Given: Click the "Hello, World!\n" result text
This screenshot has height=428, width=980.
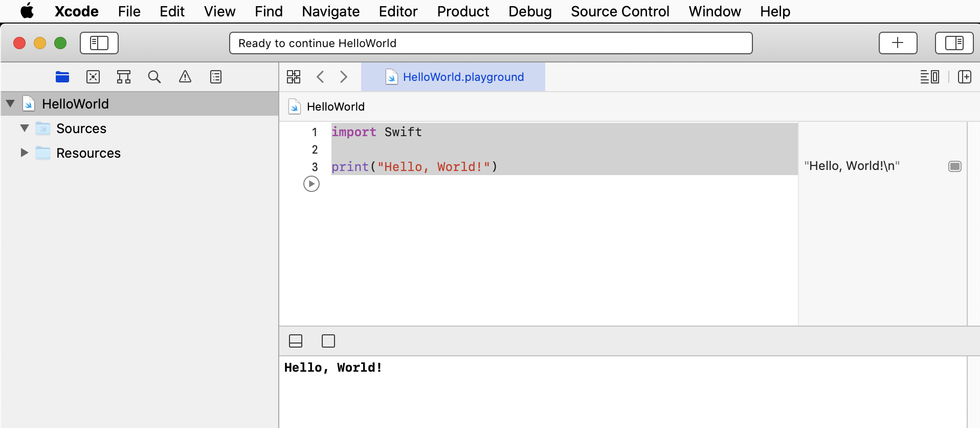Looking at the screenshot, I should coord(852,166).
